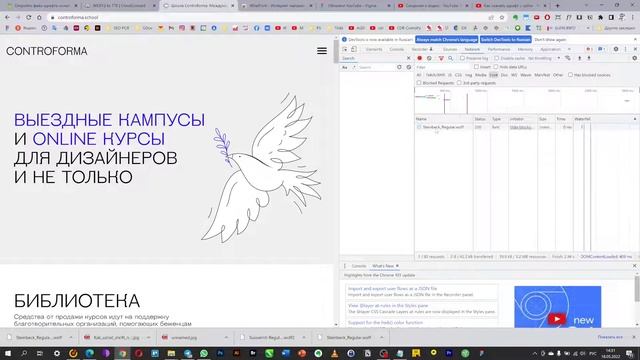This screenshot has height=360, width=640.
Task: Select the Img resource type filter
Action: 468,75
